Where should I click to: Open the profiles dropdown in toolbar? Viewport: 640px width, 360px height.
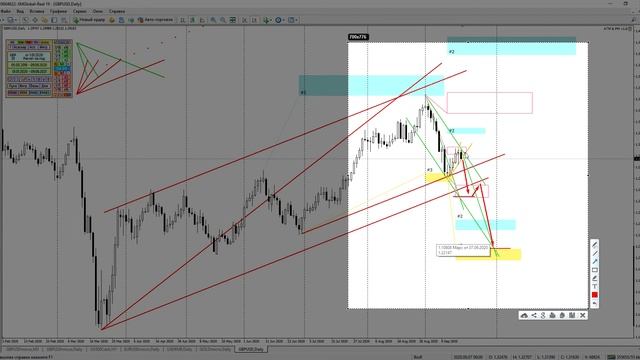(11, 20)
